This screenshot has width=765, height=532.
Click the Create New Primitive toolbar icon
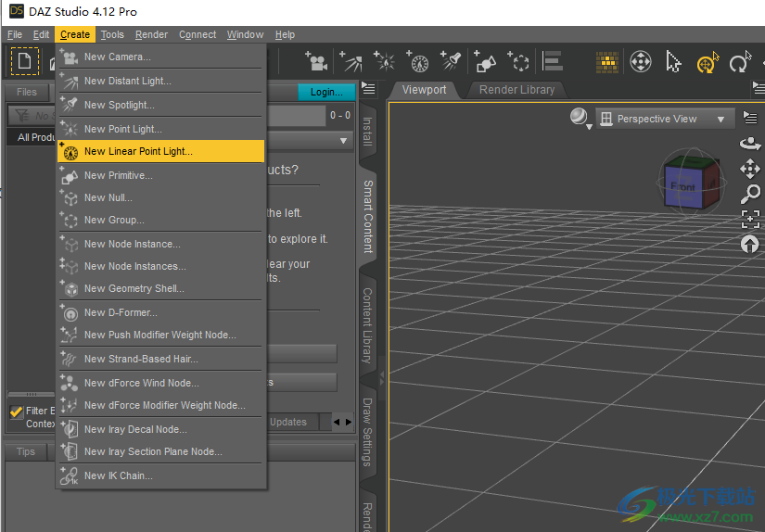click(485, 61)
